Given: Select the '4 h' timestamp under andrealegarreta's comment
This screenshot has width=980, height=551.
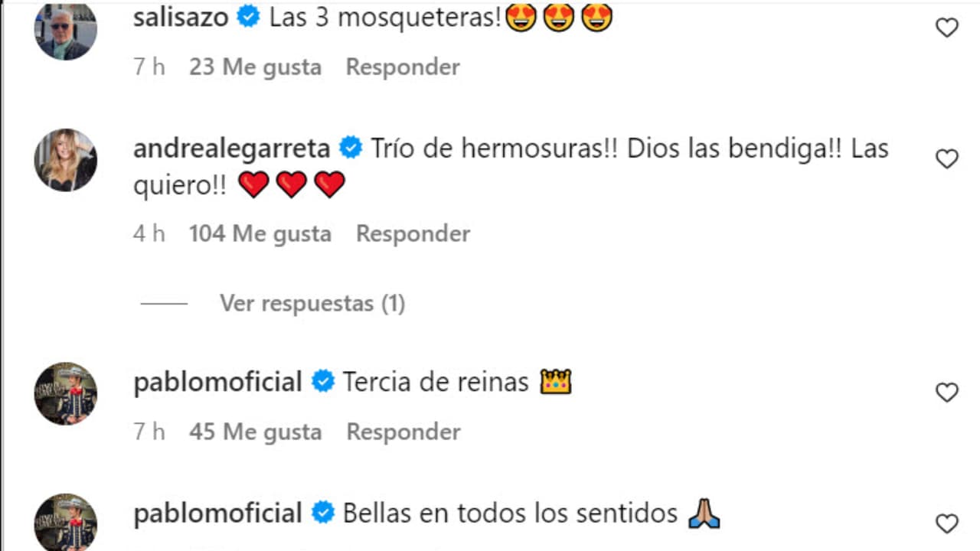Looking at the screenshot, I should 149,233.
